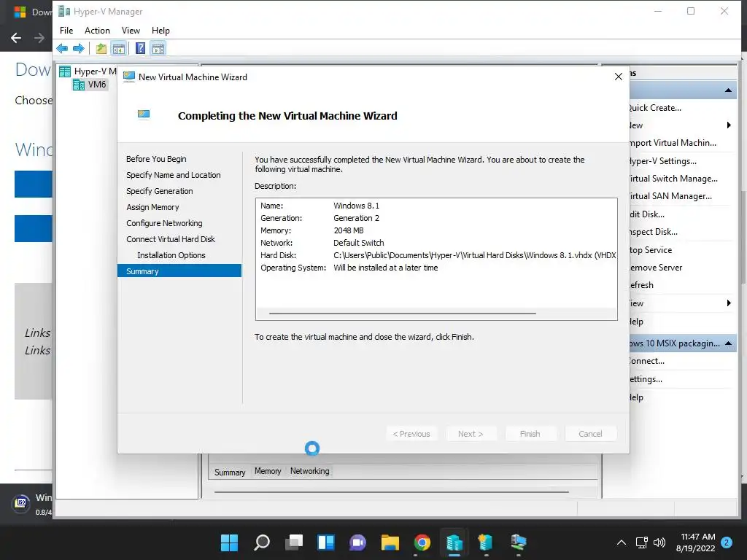
Task: Show hidden icons chevron in system tray
Action: (x=622, y=542)
